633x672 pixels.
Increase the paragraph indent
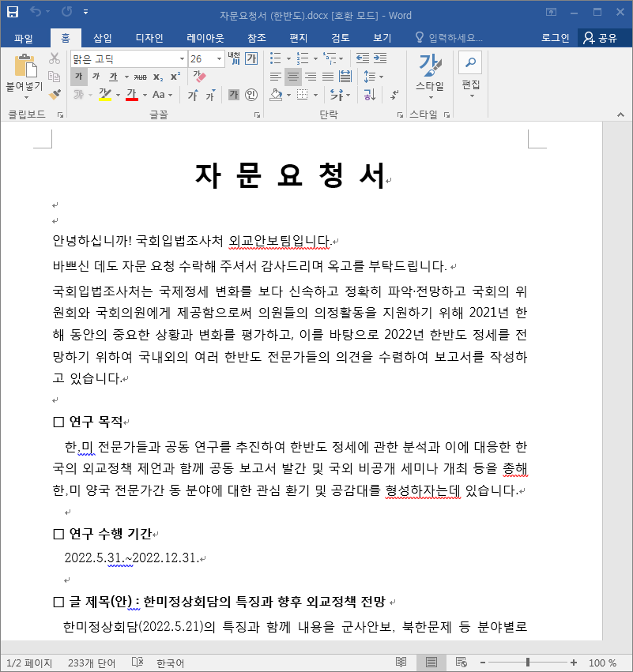point(380,58)
